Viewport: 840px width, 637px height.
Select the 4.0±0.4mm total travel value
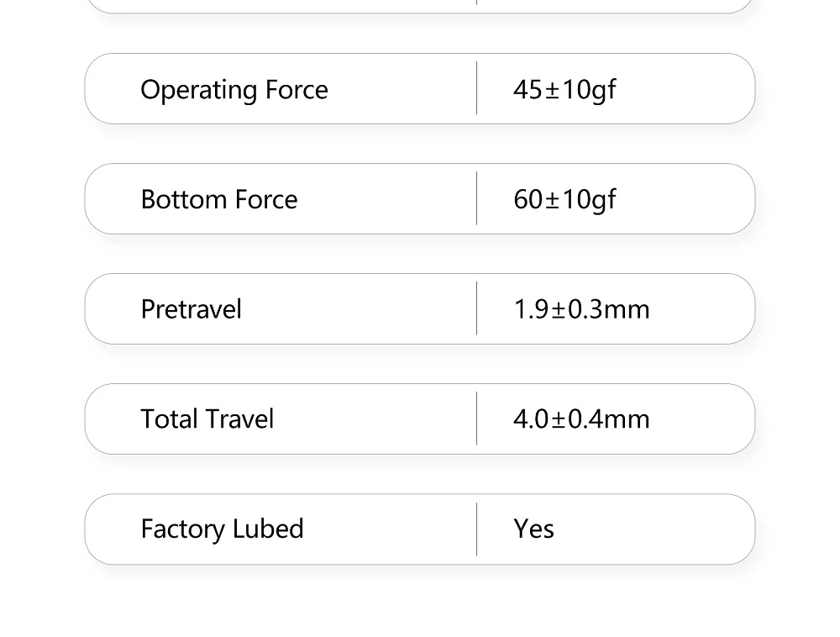coord(581,419)
